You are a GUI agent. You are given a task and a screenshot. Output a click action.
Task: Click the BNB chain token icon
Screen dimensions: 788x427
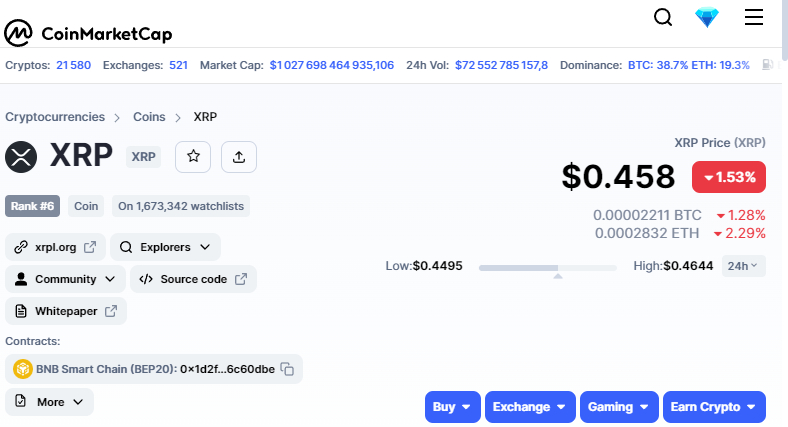23,369
